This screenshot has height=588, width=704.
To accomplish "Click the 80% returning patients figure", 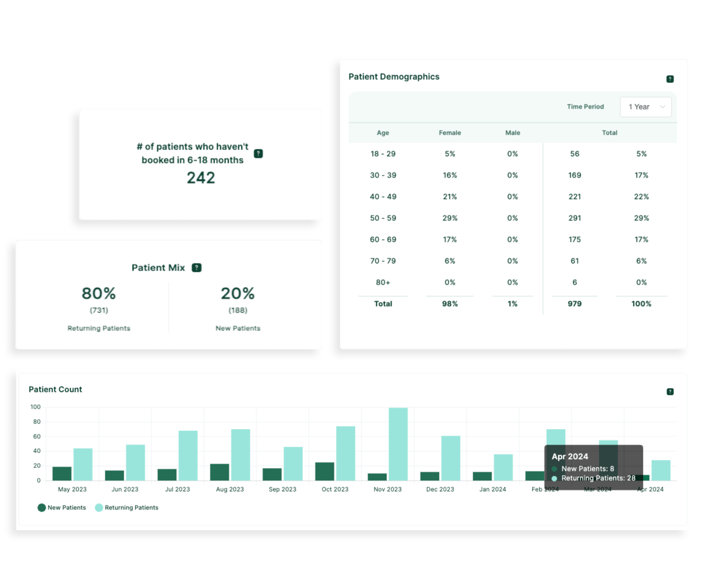I will click(99, 293).
